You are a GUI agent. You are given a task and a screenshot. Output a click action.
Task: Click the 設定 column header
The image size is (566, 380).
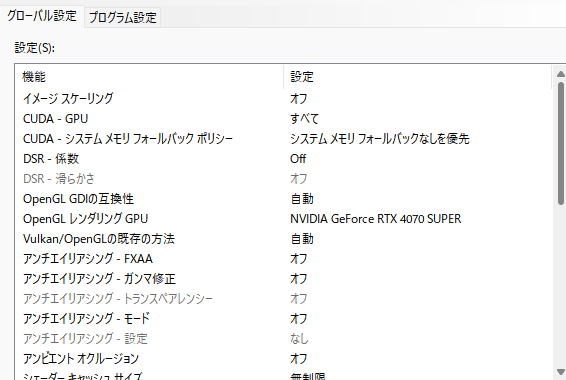point(418,77)
